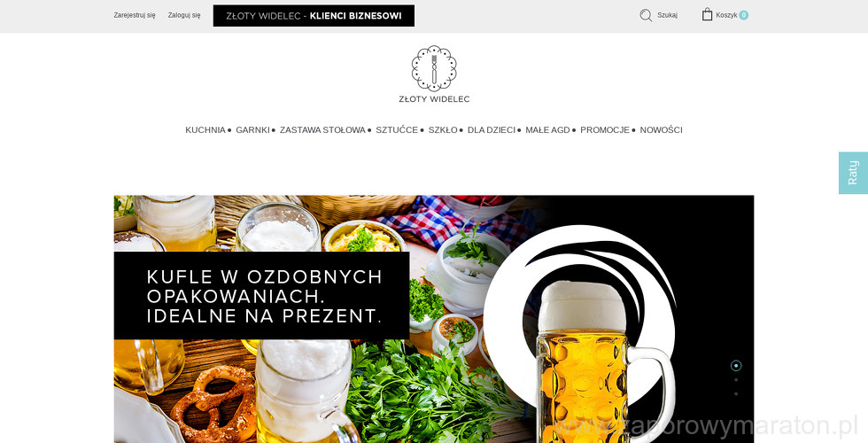Click the cart item count badge
This screenshot has width=868, height=443.
(743, 15)
